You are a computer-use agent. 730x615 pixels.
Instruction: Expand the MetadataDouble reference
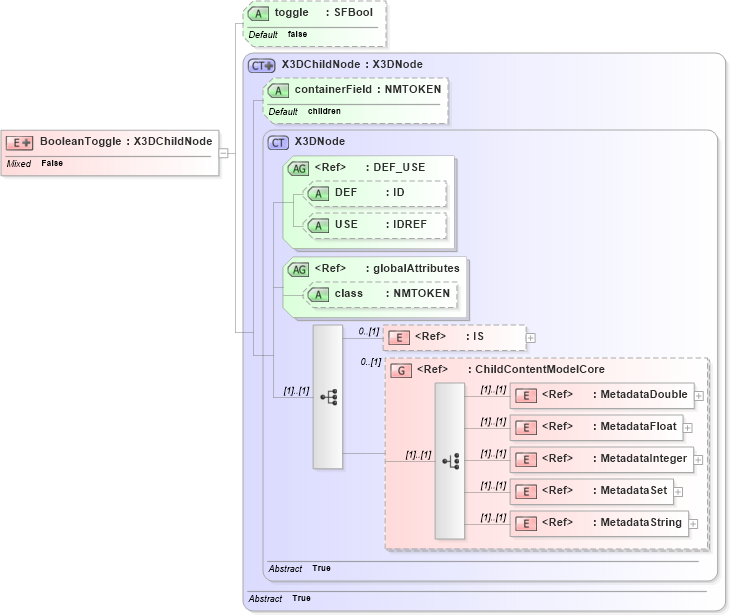699,396
